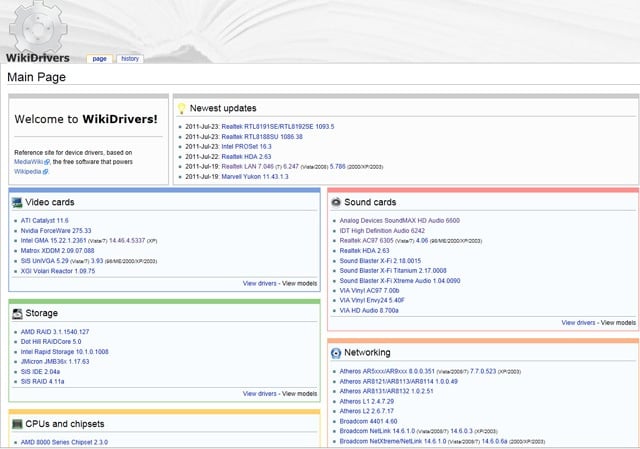
Task: Select the page tab
Action: (x=99, y=59)
